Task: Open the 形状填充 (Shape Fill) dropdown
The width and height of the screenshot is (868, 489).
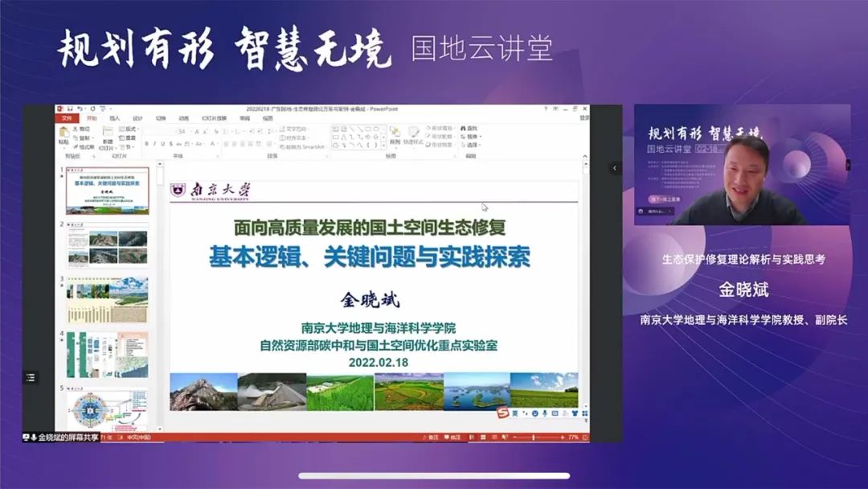Action: (440, 129)
